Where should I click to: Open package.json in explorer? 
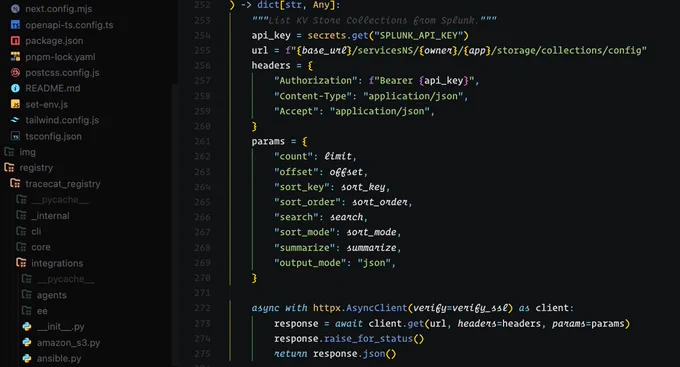pyautogui.click(x=54, y=41)
